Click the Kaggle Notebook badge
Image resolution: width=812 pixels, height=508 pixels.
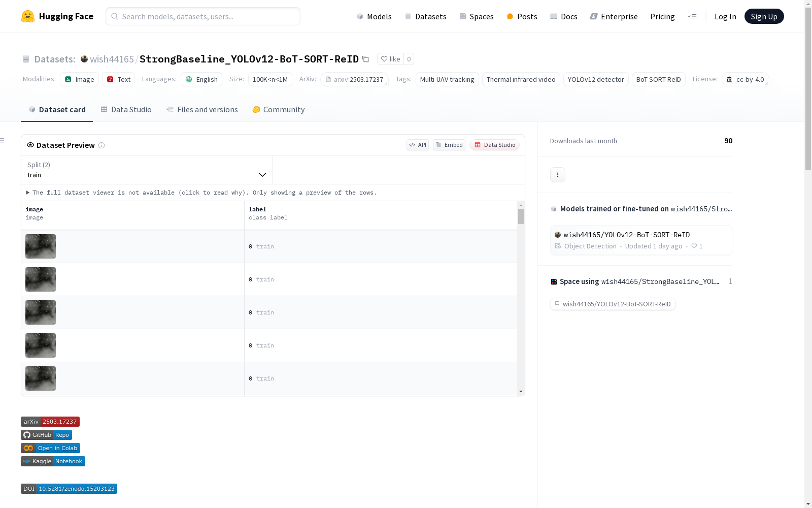(53, 461)
